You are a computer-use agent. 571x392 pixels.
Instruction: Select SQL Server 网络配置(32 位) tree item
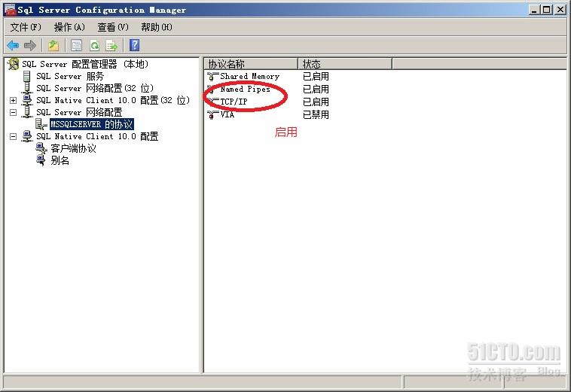click(x=95, y=88)
